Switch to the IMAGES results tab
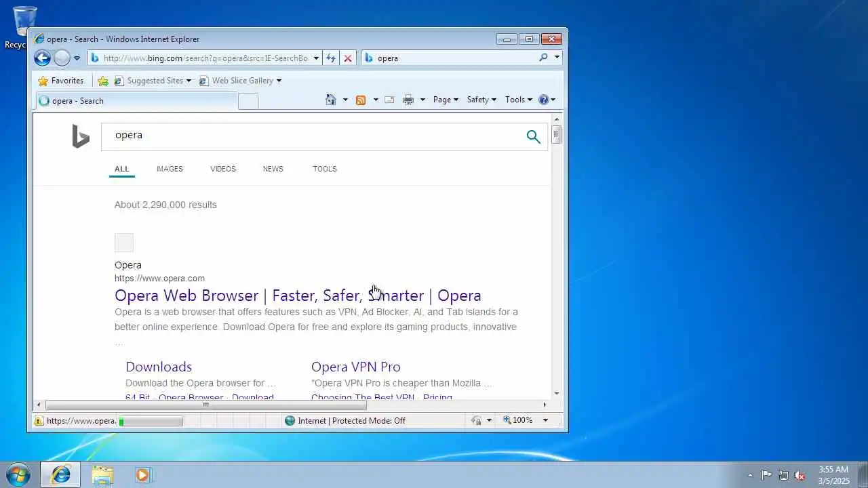This screenshot has height=488, width=868. point(170,169)
